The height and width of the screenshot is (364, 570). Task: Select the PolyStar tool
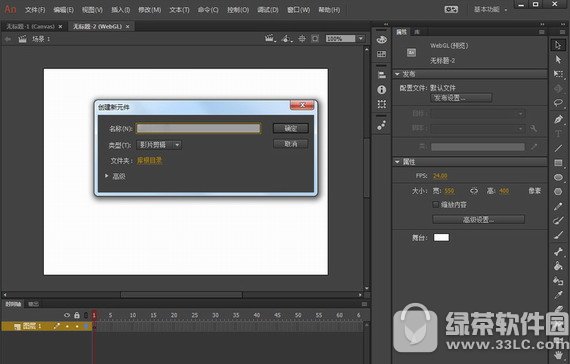[558, 192]
